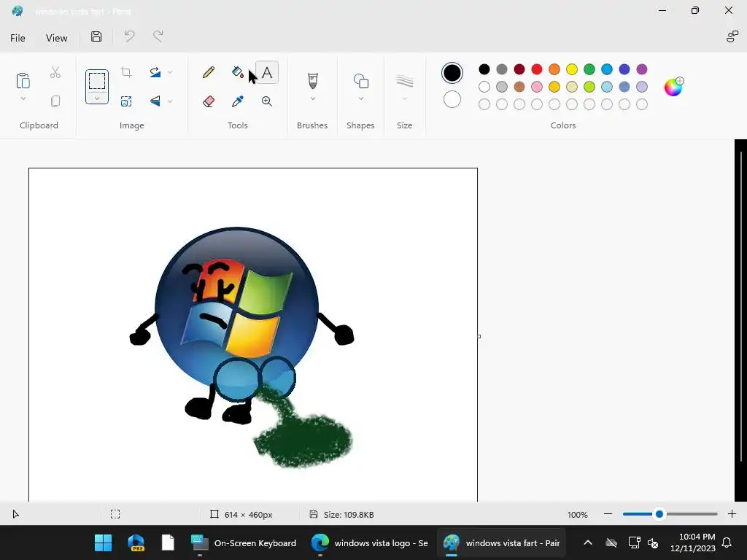Viewport: 747px width, 560px height.
Task: Click the Size line thickness icon
Action: [404, 81]
